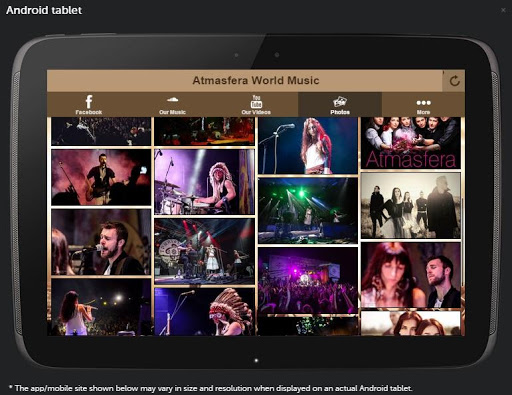This screenshot has width=512, height=395.
Task: Open guitarist in red smoke photo
Action: coord(101,177)
